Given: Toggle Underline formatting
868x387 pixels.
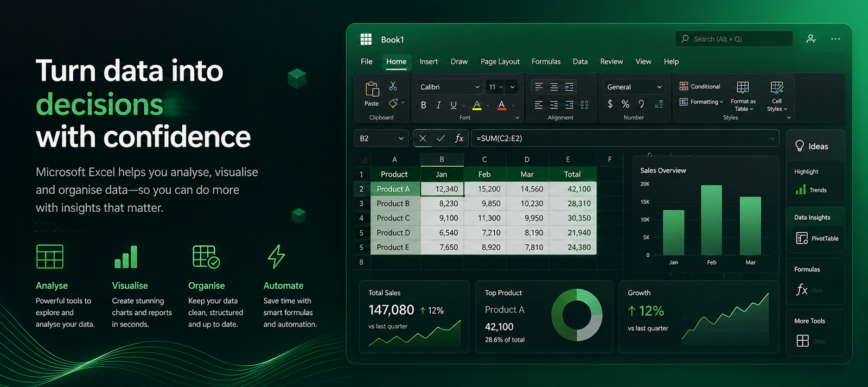Looking at the screenshot, I should click(454, 105).
